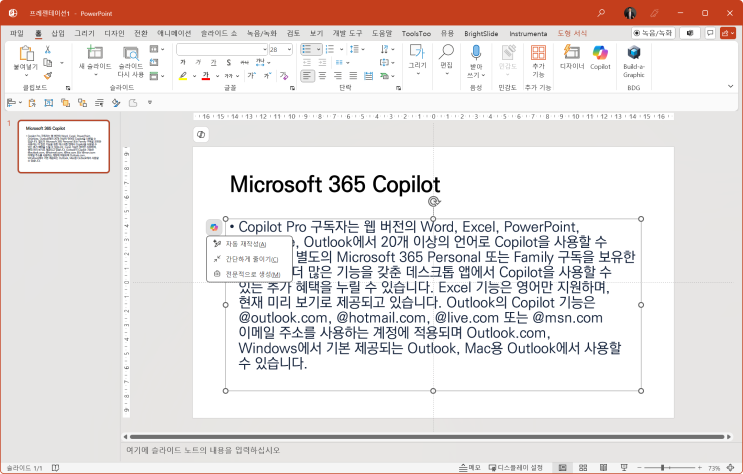Open reading view from the status bar
Screen dimensions: 743x474
tap(603, 467)
